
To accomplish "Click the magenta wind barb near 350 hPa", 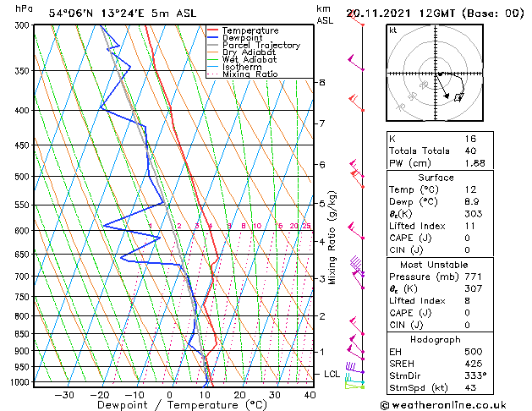I will (x=356, y=63).
